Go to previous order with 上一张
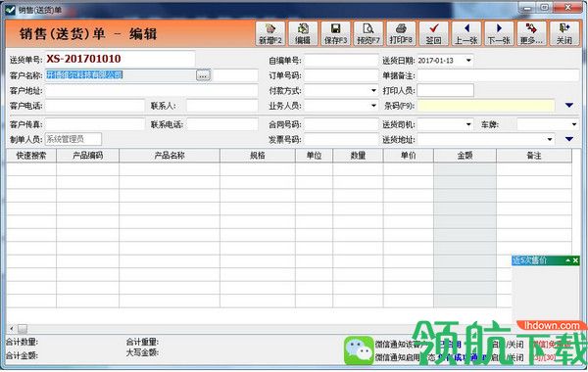The image size is (588, 372). tap(466, 33)
